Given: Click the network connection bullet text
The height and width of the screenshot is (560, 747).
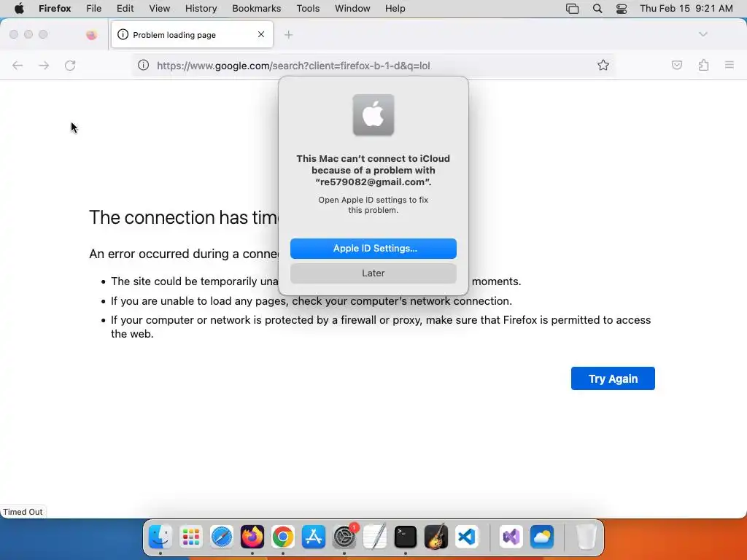Looking at the screenshot, I should point(311,301).
